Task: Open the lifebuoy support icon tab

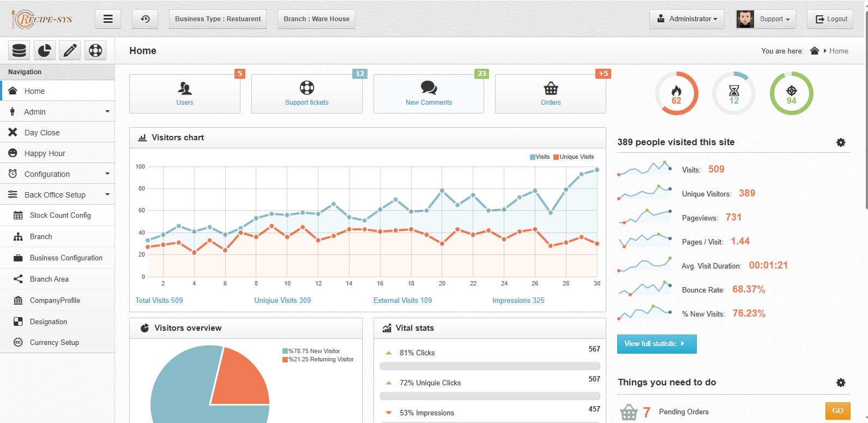Action: pyautogui.click(x=95, y=51)
